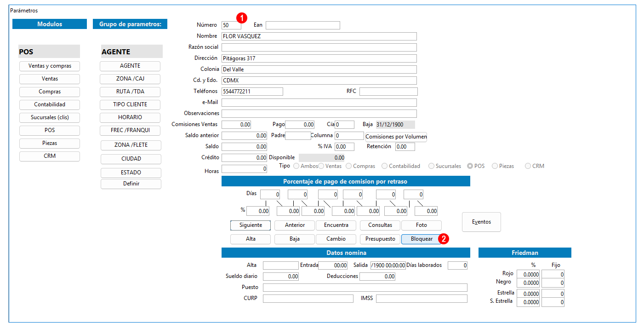Select the ZONA /CAJ parameter group
This screenshot has height=329, width=644.
click(130, 79)
